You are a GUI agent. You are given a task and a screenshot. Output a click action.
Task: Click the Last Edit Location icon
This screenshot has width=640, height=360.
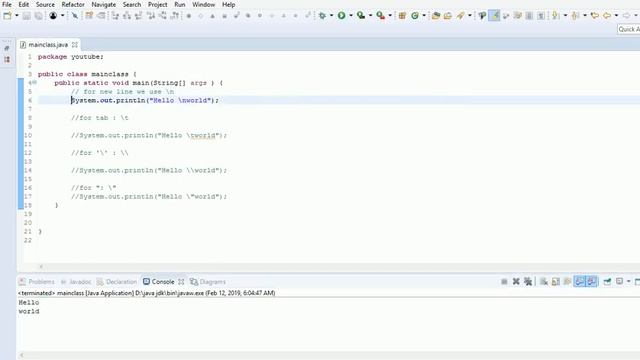(x=595, y=16)
